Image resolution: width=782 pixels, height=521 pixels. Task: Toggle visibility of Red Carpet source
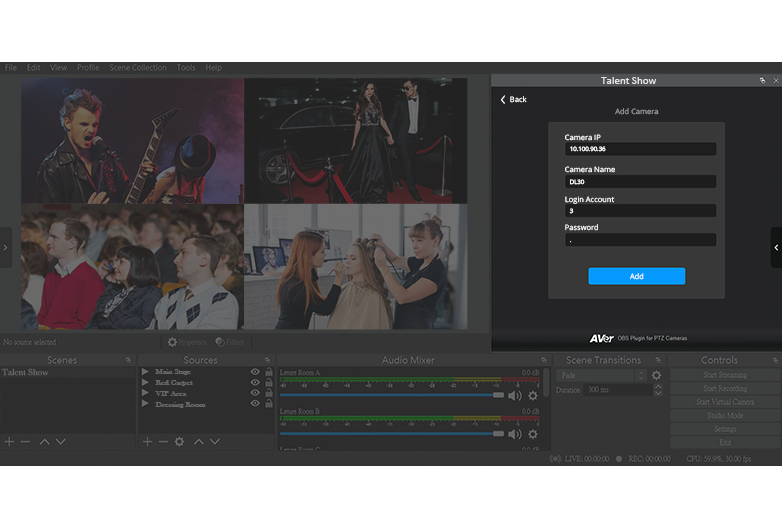[x=255, y=383]
